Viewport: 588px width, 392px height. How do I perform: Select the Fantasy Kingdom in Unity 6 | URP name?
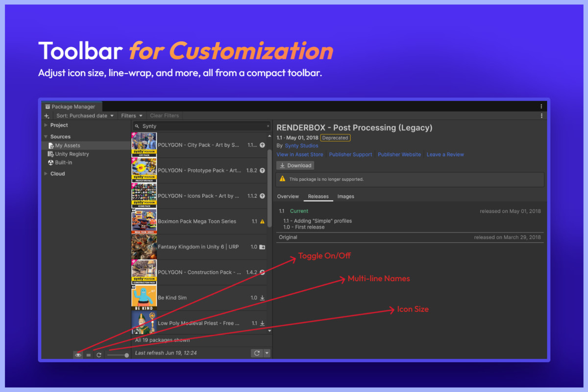(198, 247)
